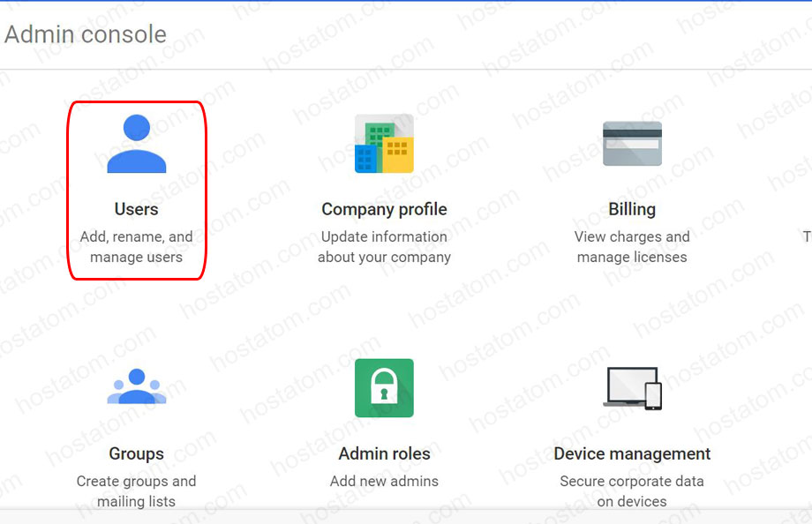The image size is (812, 524).
Task: Click 'View charges and manage licenses' text
Action: [x=632, y=247]
